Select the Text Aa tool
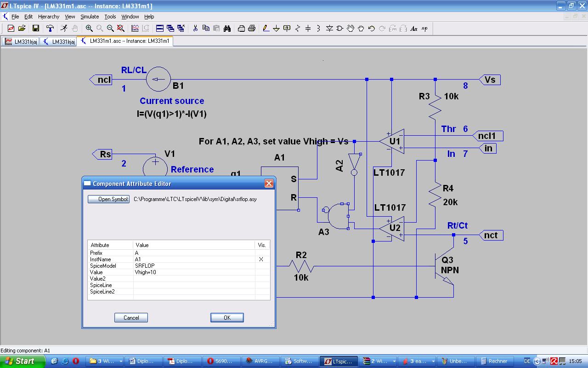The image size is (588, 368). (414, 29)
